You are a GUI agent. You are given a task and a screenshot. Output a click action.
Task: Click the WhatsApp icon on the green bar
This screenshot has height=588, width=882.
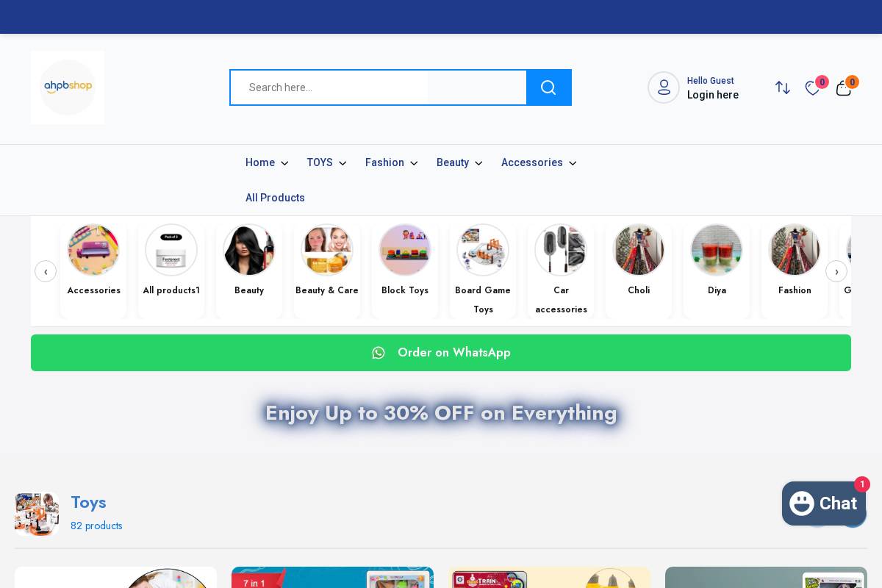coord(379,353)
